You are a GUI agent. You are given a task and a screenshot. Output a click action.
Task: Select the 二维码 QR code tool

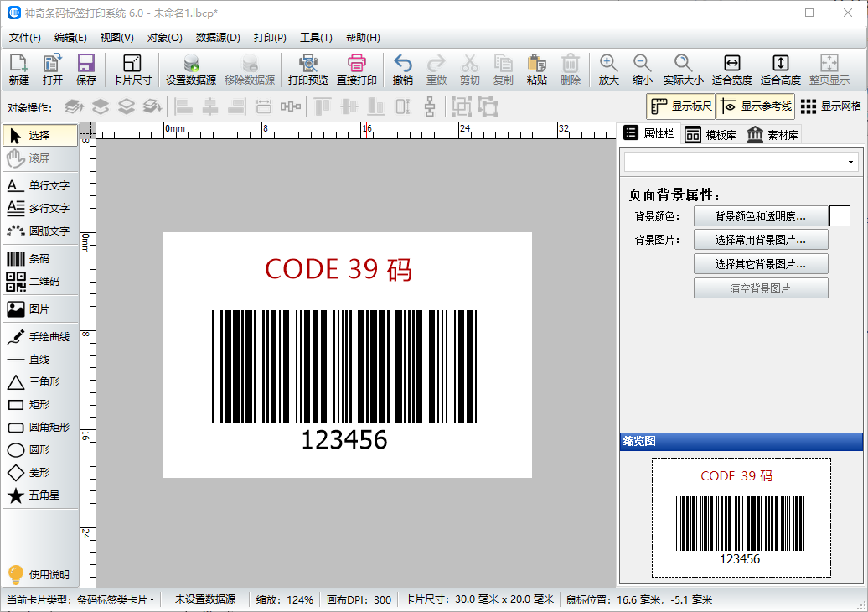pos(40,282)
